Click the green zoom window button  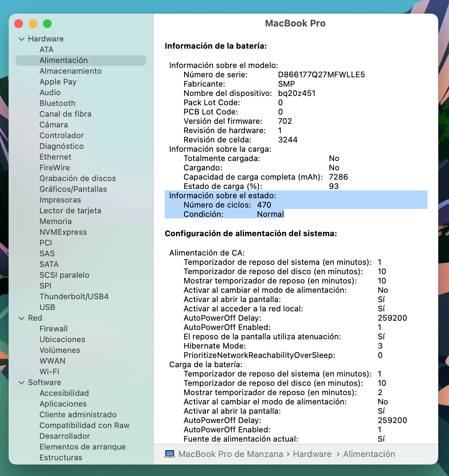47,24
